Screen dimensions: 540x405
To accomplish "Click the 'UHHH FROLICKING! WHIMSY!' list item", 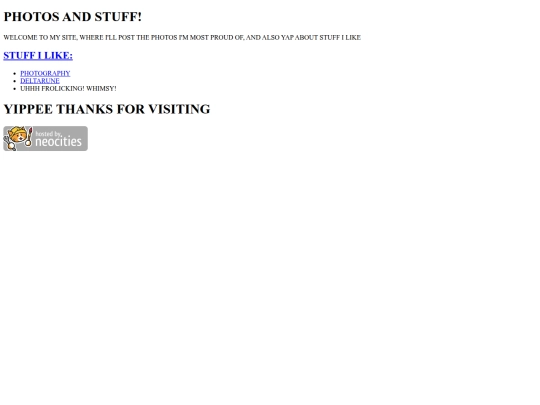I will tap(68, 89).
